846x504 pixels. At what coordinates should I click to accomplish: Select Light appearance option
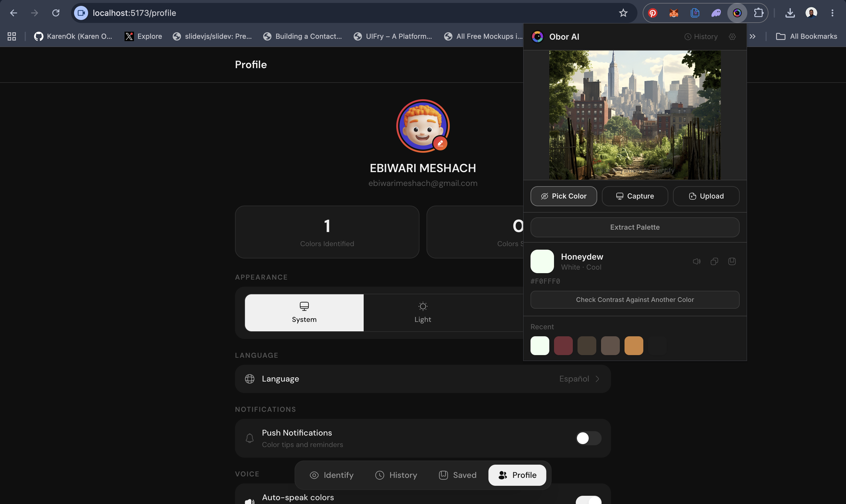click(x=423, y=313)
